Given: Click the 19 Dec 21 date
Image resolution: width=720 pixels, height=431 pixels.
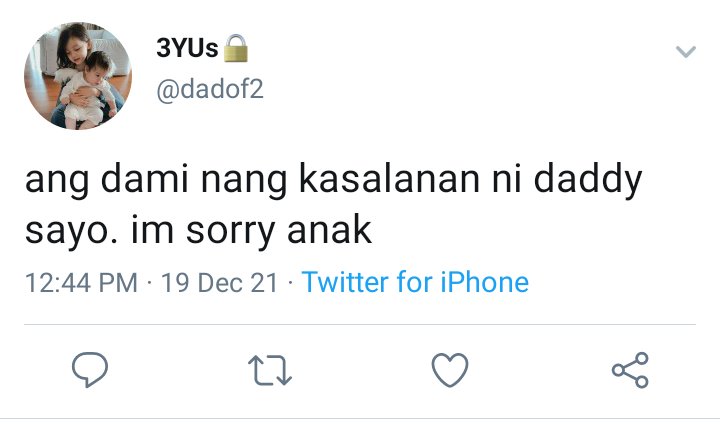Looking at the screenshot, I should (219, 282).
